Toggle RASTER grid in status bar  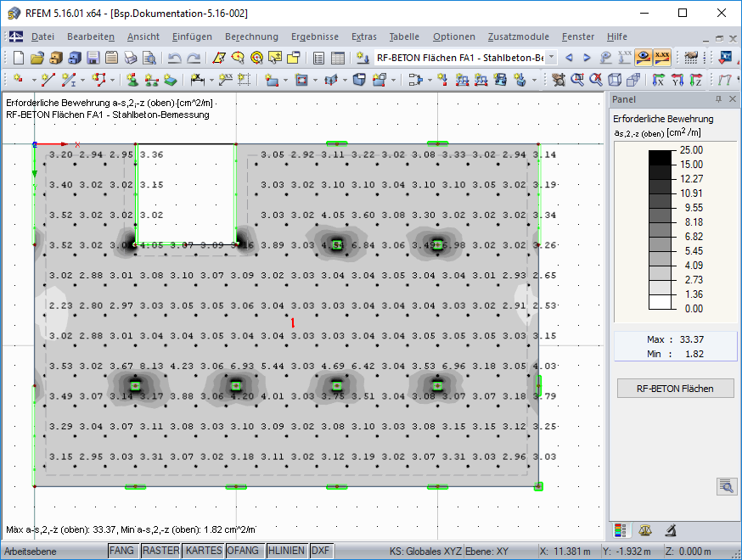161,551
